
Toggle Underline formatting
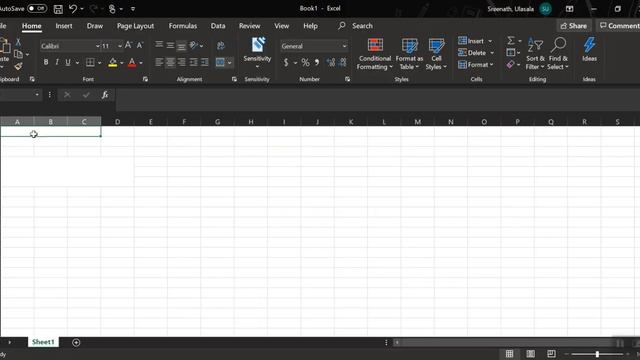coord(68,62)
